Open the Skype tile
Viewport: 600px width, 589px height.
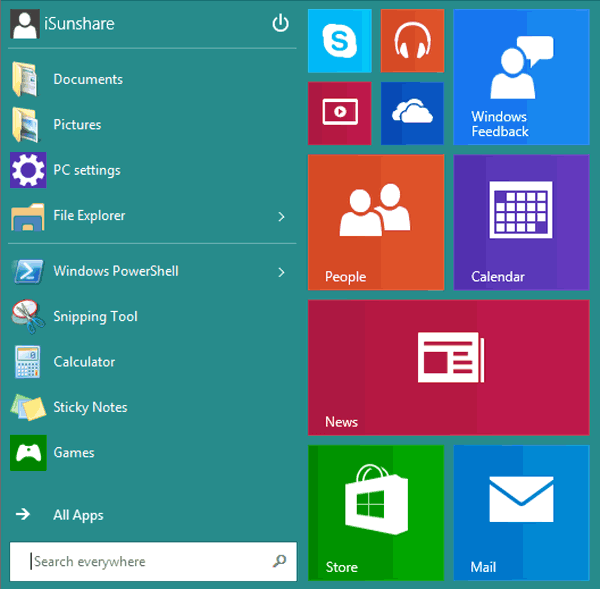pos(339,41)
